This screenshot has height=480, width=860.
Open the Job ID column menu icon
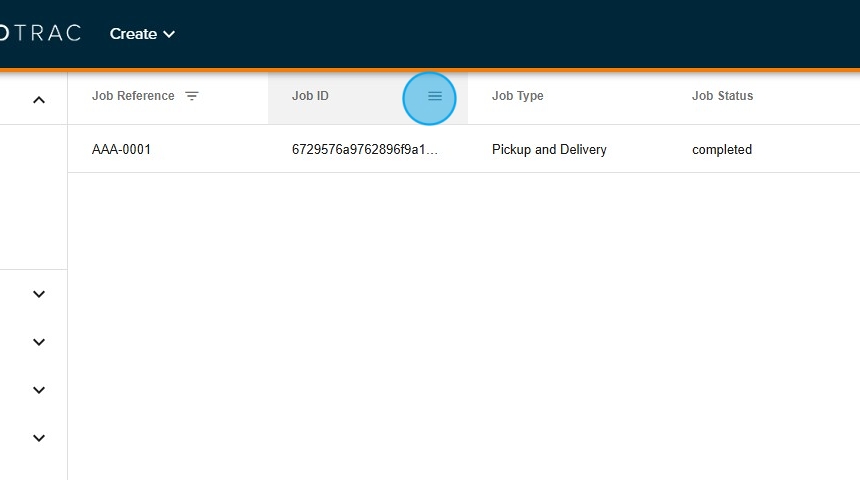434,97
